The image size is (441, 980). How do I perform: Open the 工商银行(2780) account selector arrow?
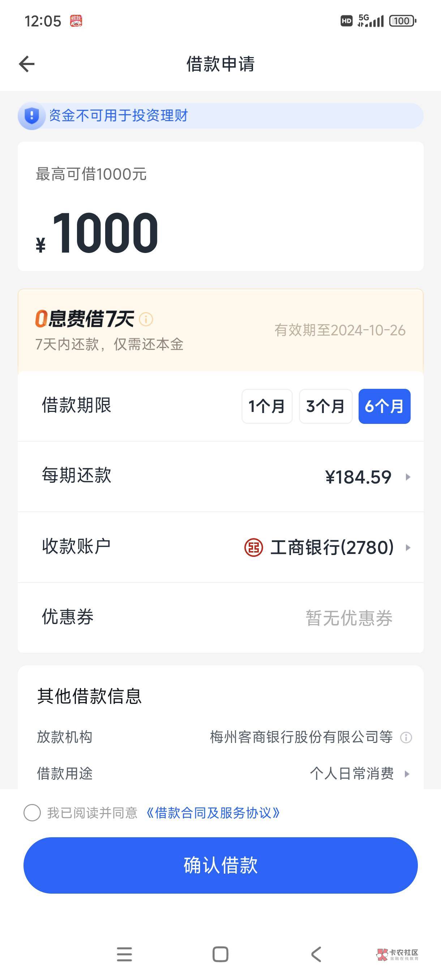click(x=408, y=548)
